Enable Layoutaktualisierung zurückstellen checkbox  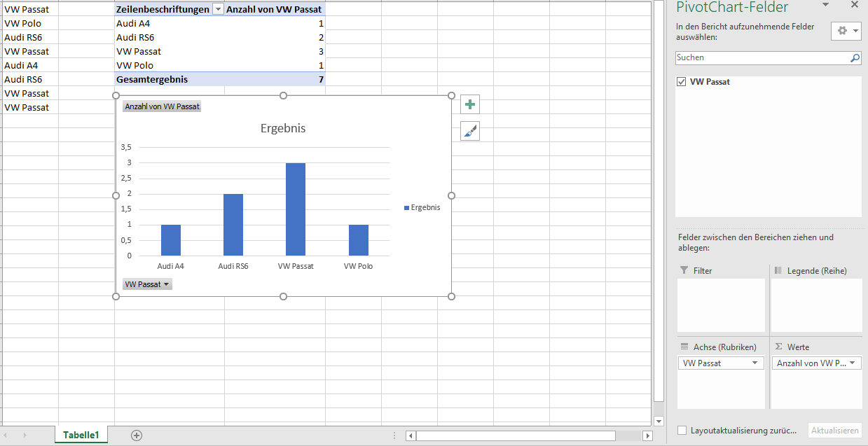[x=682, y=431]
